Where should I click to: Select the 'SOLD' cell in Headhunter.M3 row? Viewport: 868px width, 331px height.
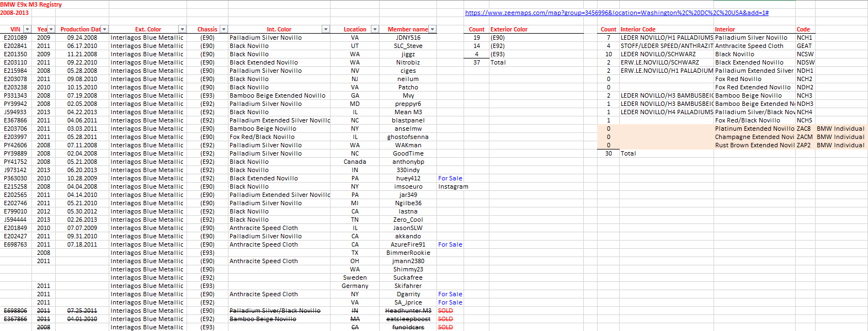click(445, 311)
